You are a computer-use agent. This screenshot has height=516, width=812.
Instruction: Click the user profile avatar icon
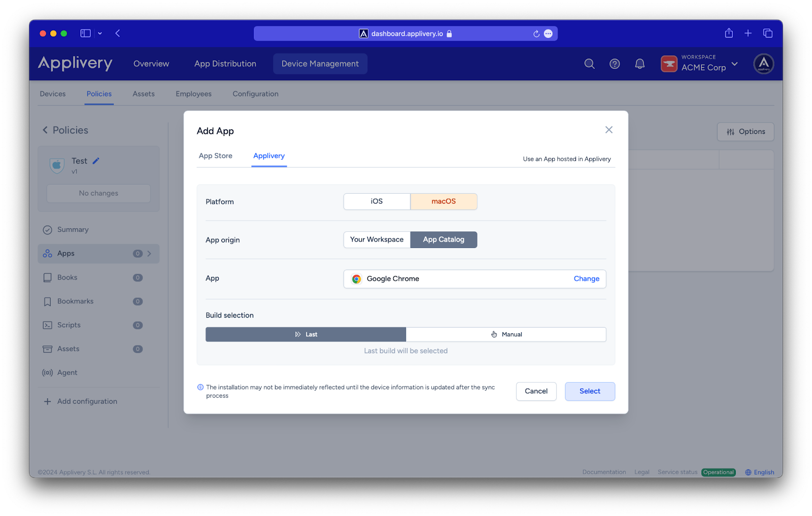763,64
